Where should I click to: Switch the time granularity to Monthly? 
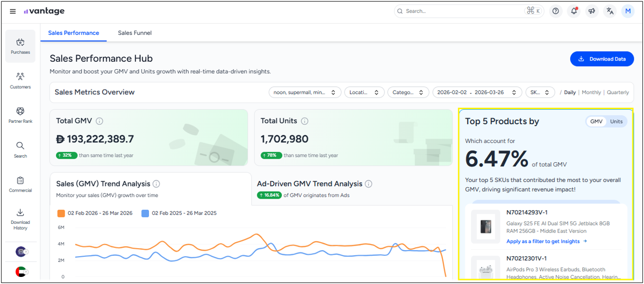(x=591, y=92)
